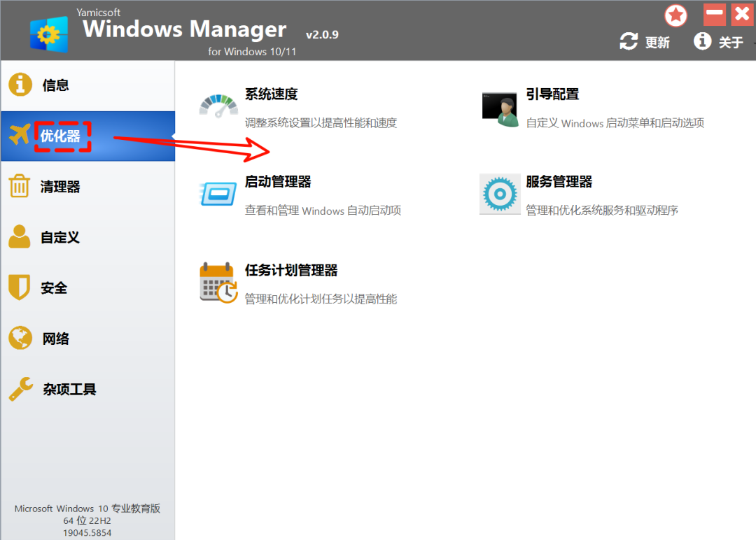Screen dimensions: 756x540
Task: Click description 自定义 Windows 启动菜单和启动选项
Action: 615,123
